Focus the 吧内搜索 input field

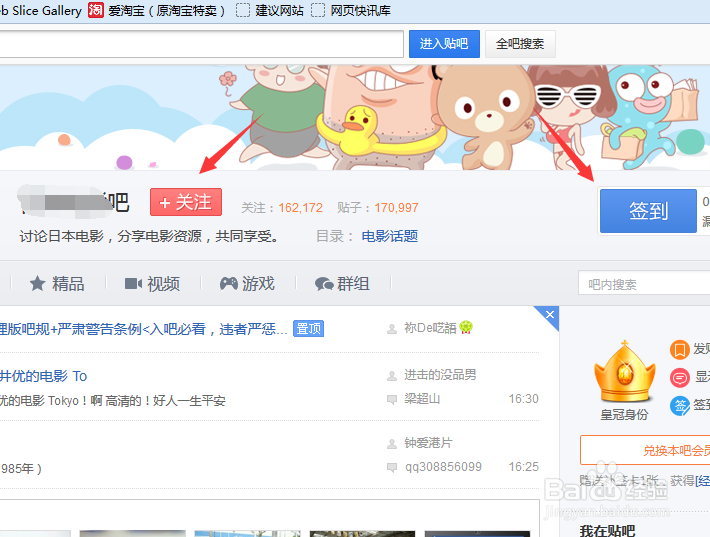(x=644, y=284)
